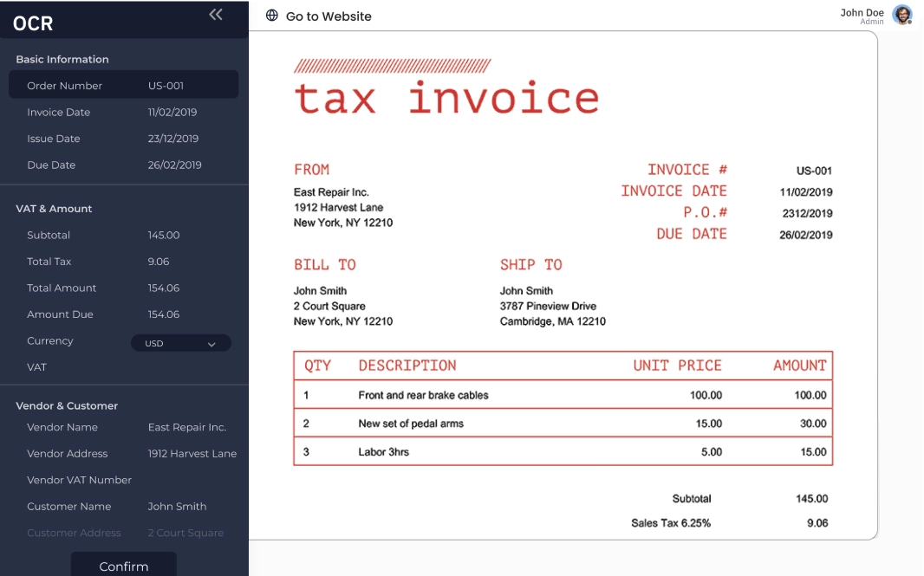Select the Order Number field row
Screen dimensions: 924x576
click(123, 86)
